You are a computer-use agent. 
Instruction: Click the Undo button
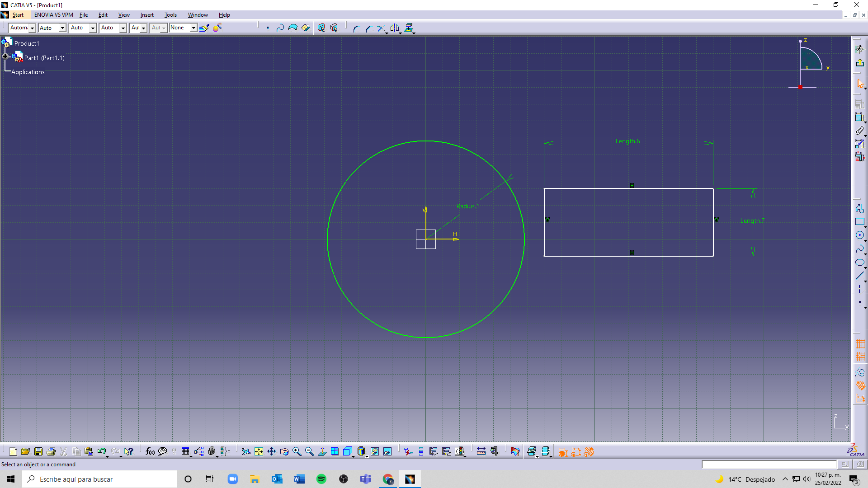tap(101, 451)
